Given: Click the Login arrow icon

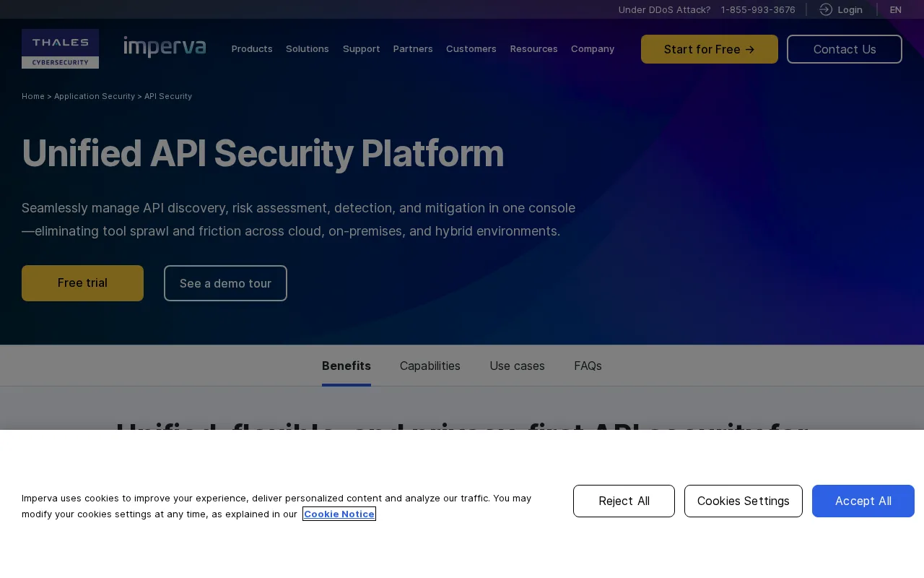Looking at the screenshot, I should pyautogui.click(x=826, y=9).
